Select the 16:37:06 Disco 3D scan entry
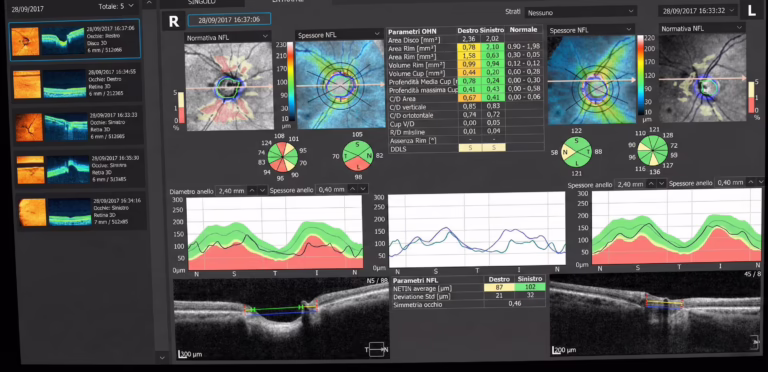Screen dimensions: 768x372 point(74,40)
